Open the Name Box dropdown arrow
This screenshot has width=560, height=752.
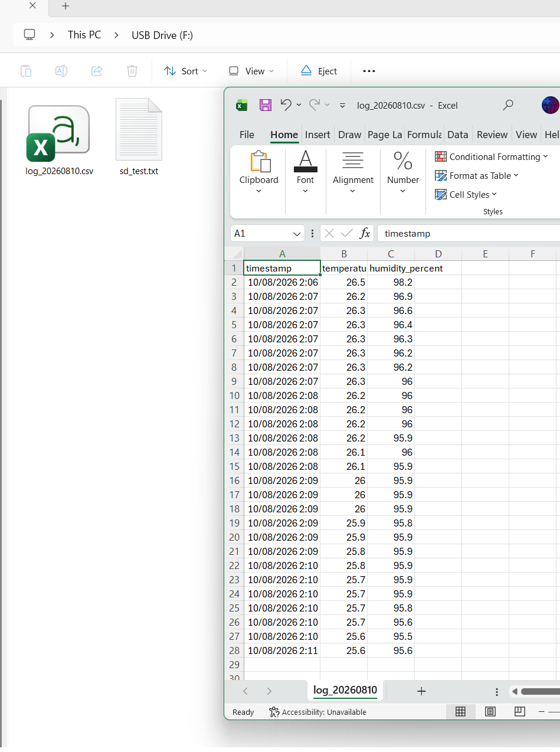(297, 234)
